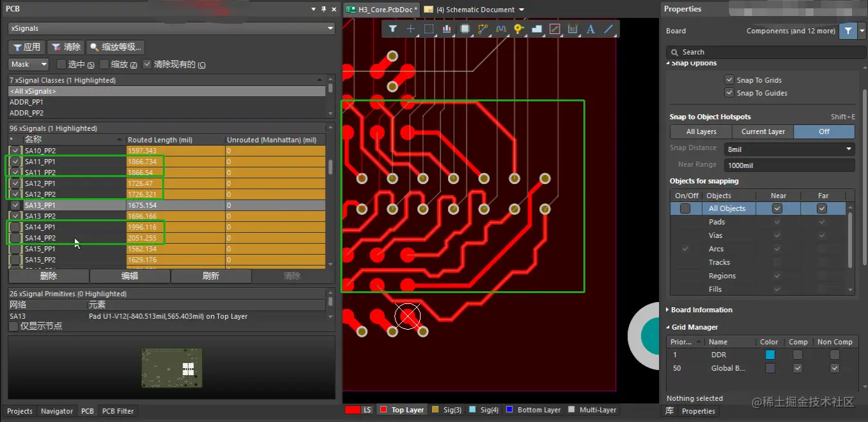This screenshot has width=868, height=422.
Task: Tick the SA14_PP1 row checkbox
Action: [15, 227]
